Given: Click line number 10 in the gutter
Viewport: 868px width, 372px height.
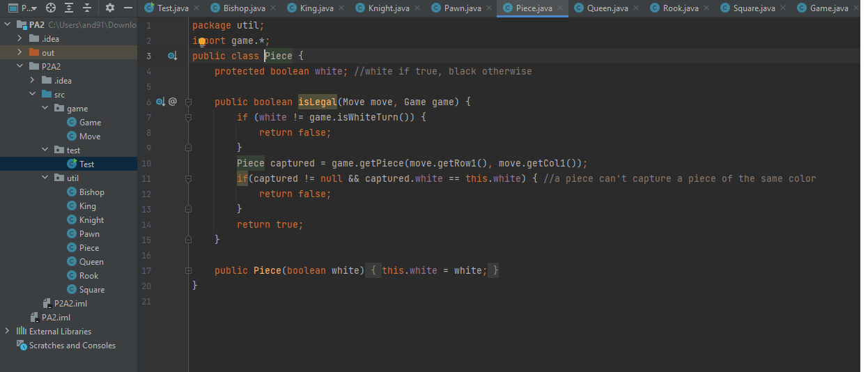Looking at the screenshot, I should [146, 163].
